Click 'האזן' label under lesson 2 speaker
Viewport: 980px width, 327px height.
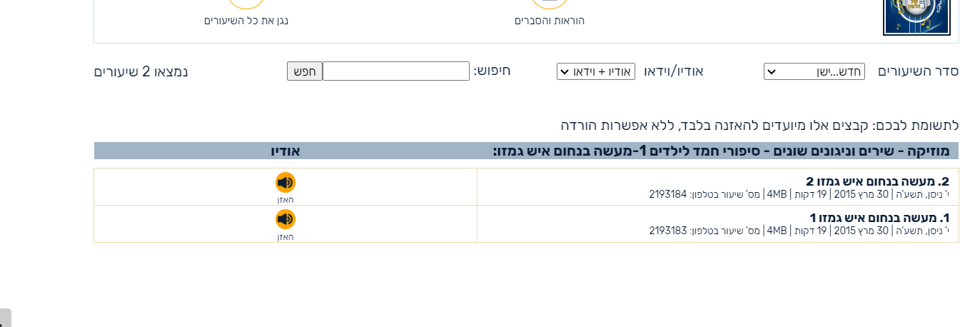[286, 200]
